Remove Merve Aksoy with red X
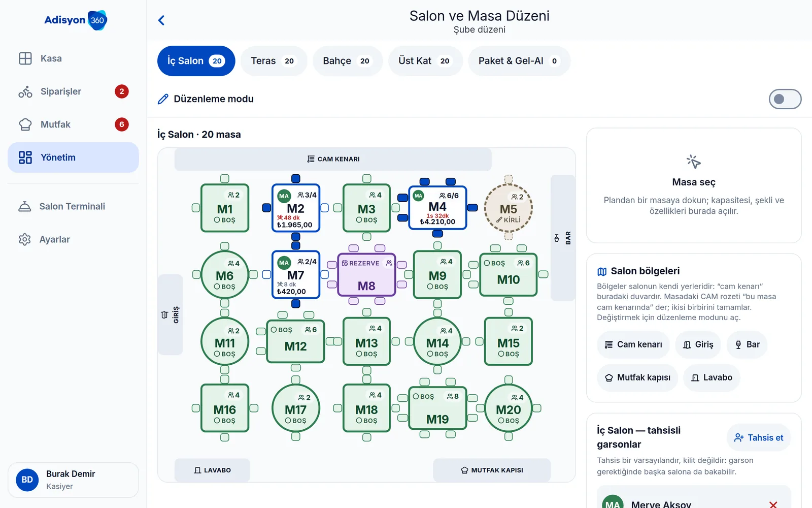 (773, 504)
